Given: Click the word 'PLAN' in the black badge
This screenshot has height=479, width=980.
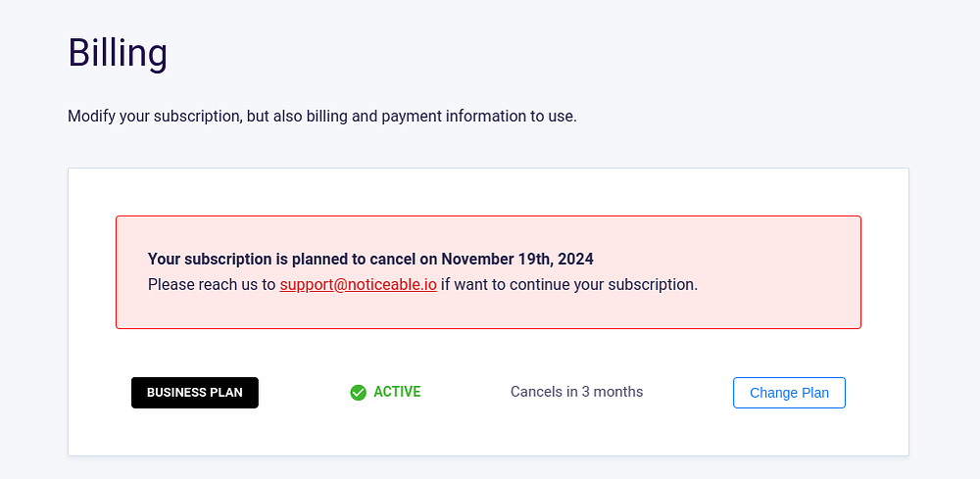Looking at the screenshot, I should [226, 393].
